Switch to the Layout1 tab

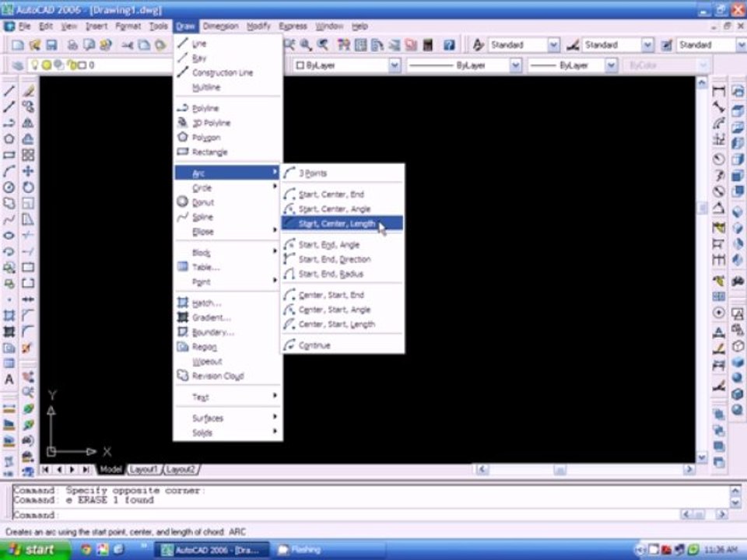pyautogui.click(x=143, y=470)
